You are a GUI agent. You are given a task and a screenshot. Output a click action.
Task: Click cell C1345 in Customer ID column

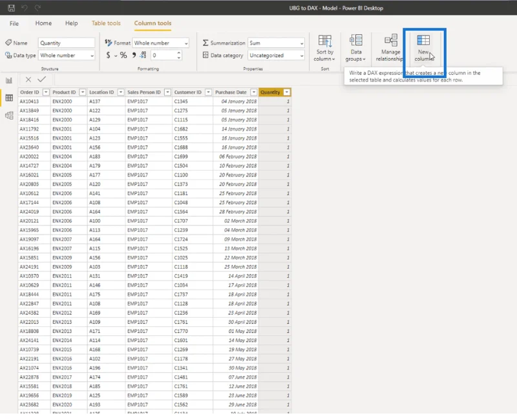[x=181, y=101]
